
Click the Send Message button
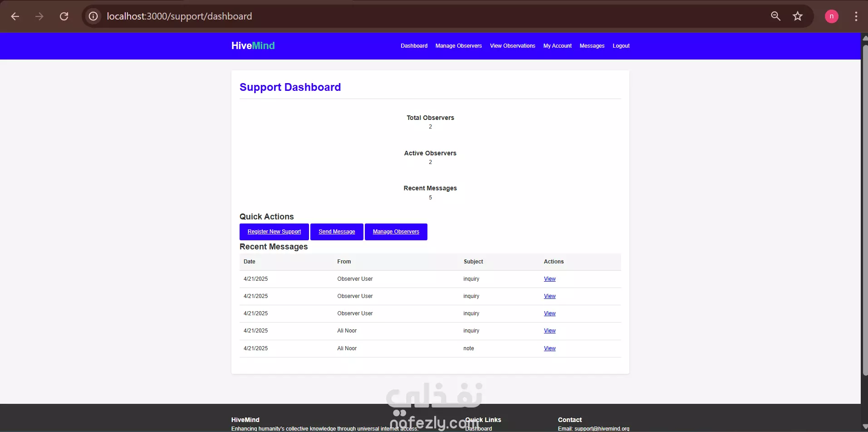click(337, 232)
